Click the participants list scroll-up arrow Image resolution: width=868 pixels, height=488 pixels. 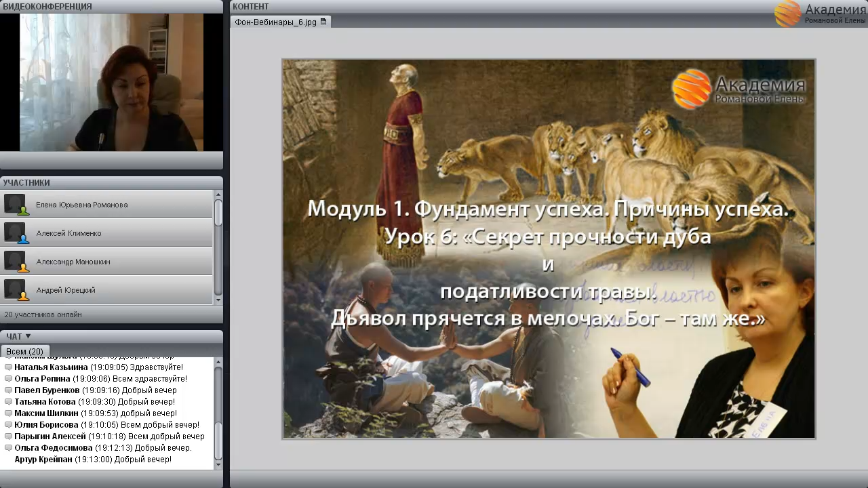pyautogui.click(x=218, y=194)
